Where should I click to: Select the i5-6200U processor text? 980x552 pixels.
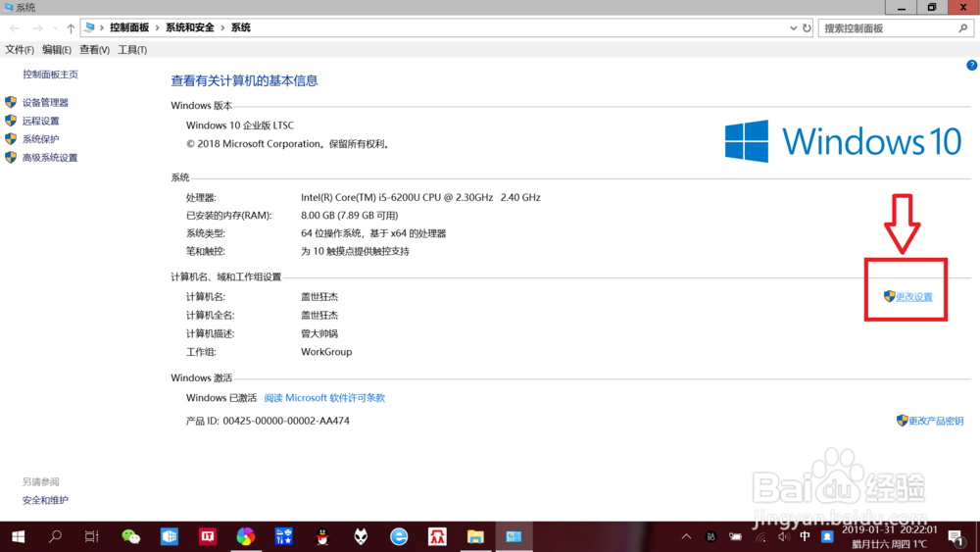(420, 197)
